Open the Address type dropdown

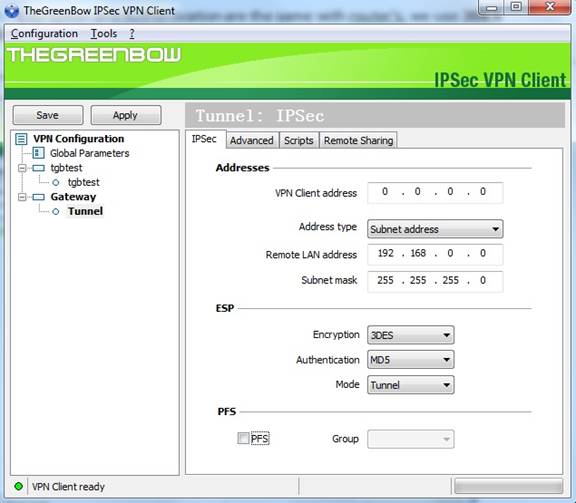[435, 229]
